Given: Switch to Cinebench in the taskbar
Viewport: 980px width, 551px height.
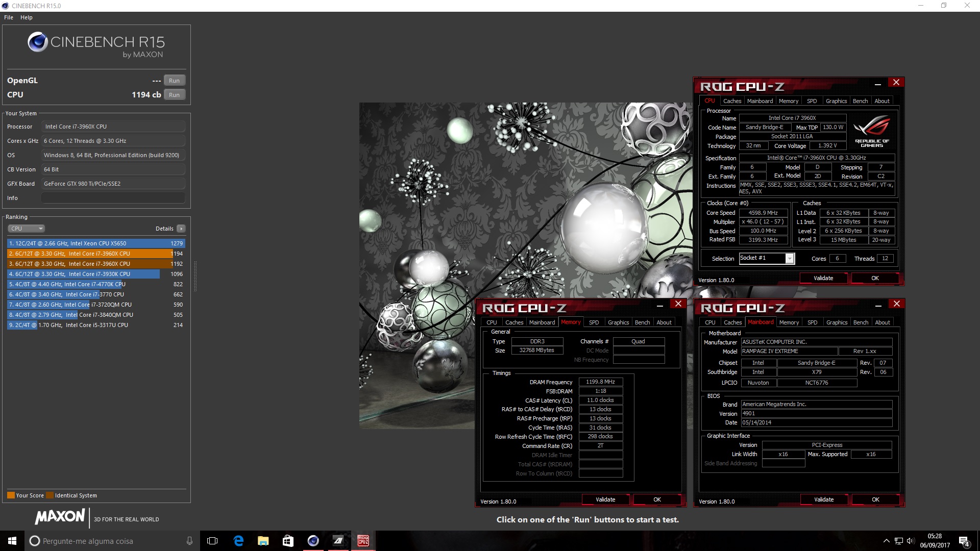Looking at the screenshot, I should click(x=313, y=541).
